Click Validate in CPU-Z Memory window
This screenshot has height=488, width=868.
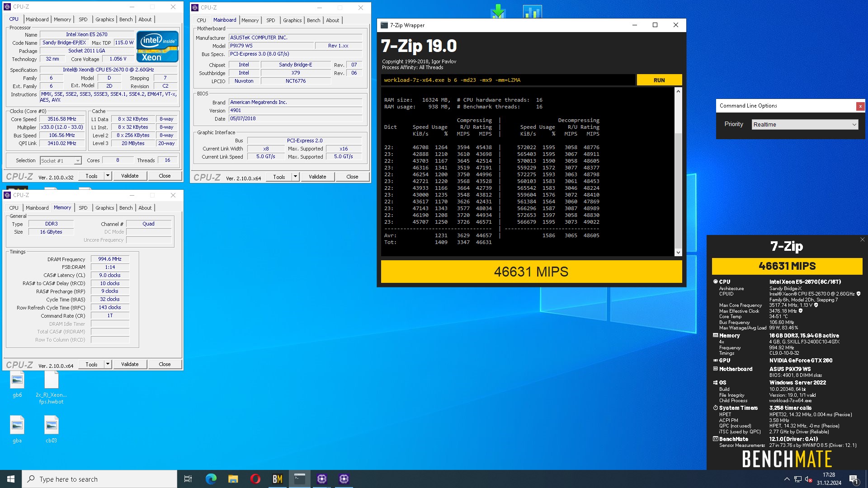[x=130, y=364]
